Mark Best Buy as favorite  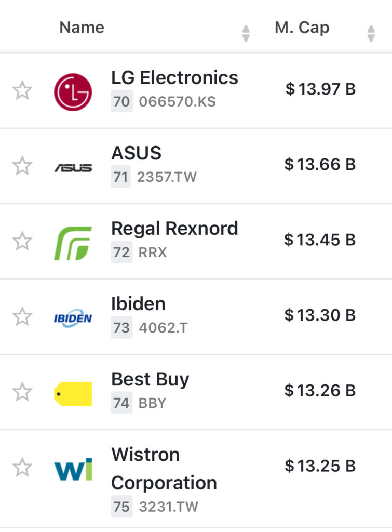22,392
